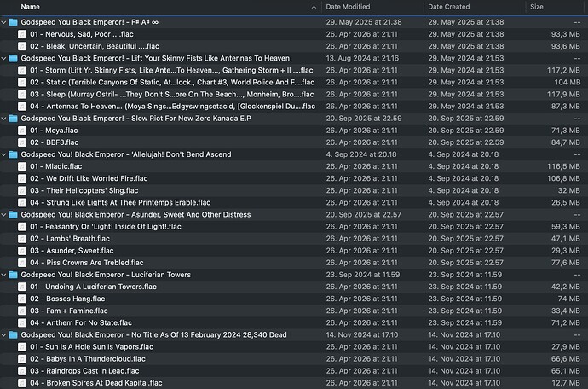Screen dimensions: 588x389
Task: Select the Asunder, Sweet And Other Distress folder icon
Action: [x=13, y=214]
